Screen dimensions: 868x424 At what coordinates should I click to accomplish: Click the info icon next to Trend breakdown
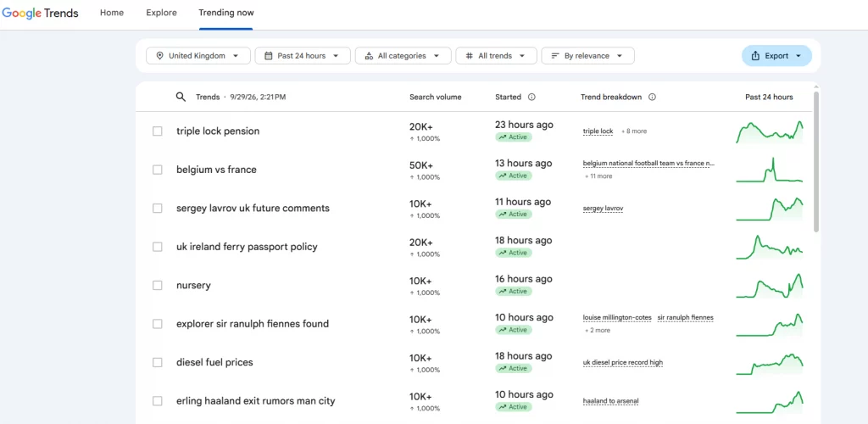click(x=652, y=97)
